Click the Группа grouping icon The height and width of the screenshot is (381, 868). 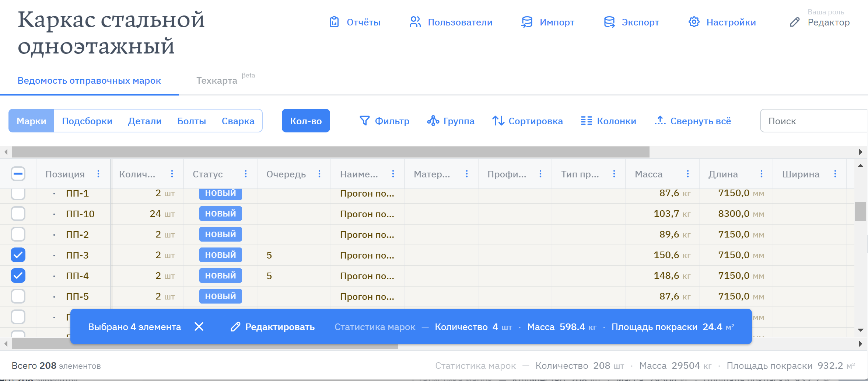pos(433,121)
